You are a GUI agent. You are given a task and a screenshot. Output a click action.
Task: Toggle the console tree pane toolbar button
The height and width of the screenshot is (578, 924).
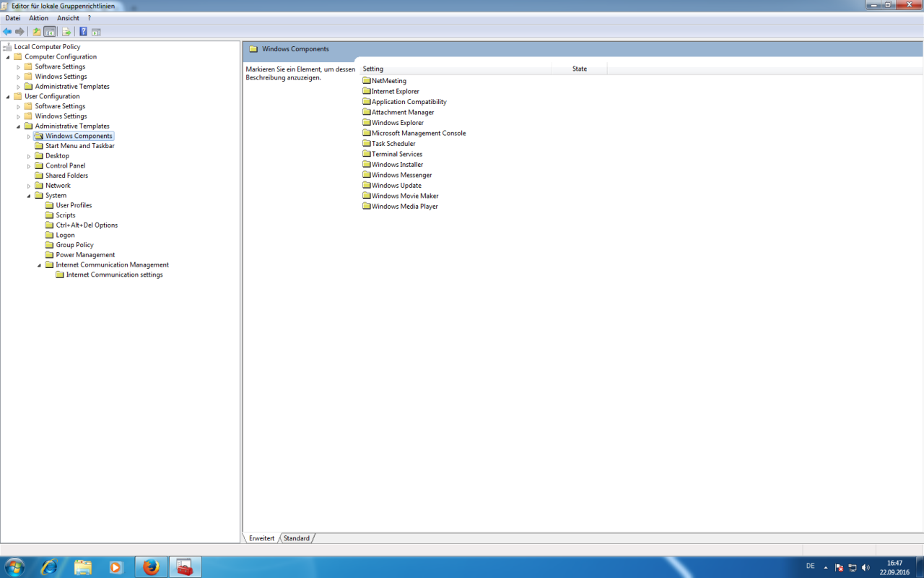coord(50,32)
